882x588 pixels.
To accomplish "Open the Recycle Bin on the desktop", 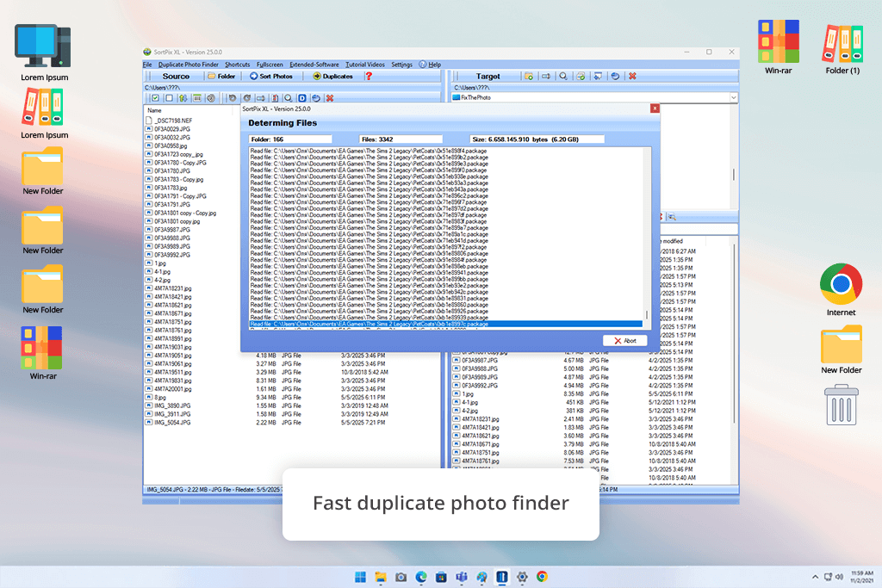I will pos(842,405).
